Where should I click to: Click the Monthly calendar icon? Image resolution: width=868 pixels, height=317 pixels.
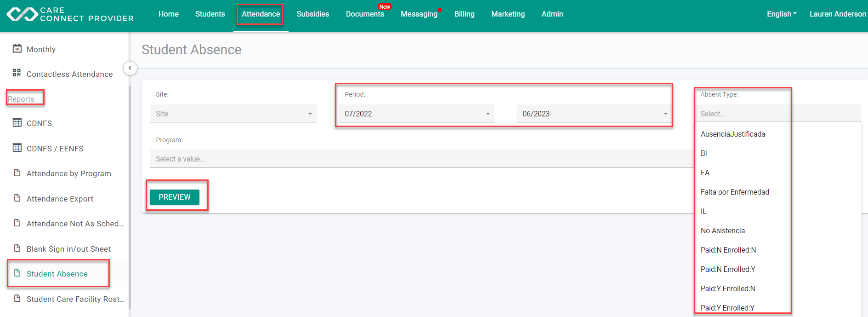[17, 49]
